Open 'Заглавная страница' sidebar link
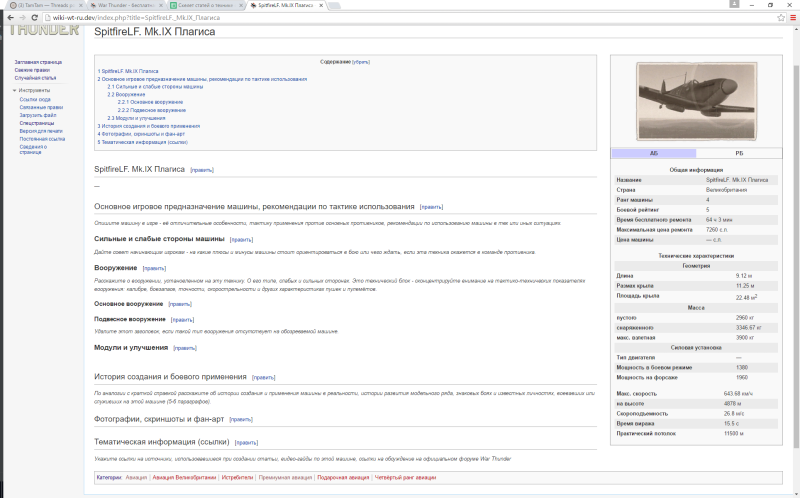The width and height of the screenshot is (800, 498). coord(38,62)
